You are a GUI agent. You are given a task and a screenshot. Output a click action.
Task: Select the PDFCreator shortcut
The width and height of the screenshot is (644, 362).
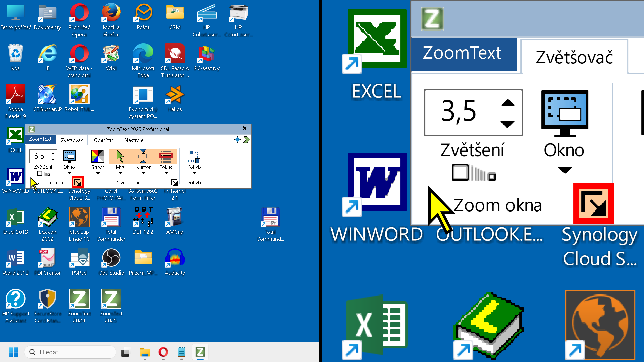pos(47,262)
